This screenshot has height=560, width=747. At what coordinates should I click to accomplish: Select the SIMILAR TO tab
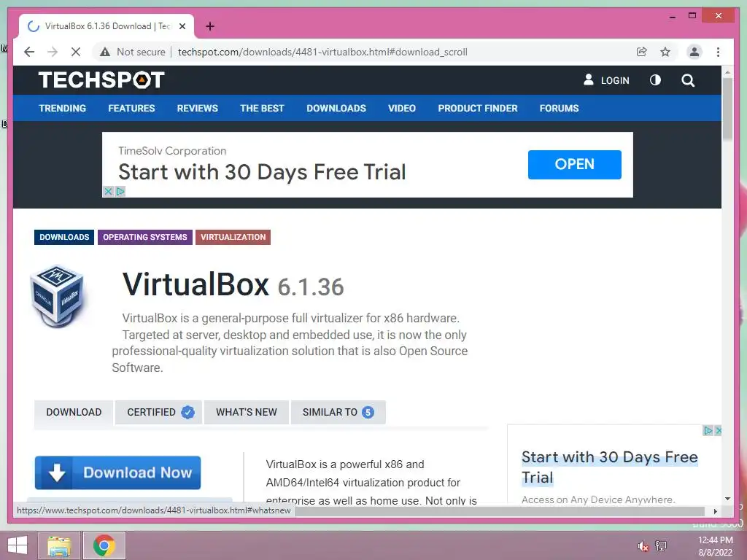(x=338, y=413)
